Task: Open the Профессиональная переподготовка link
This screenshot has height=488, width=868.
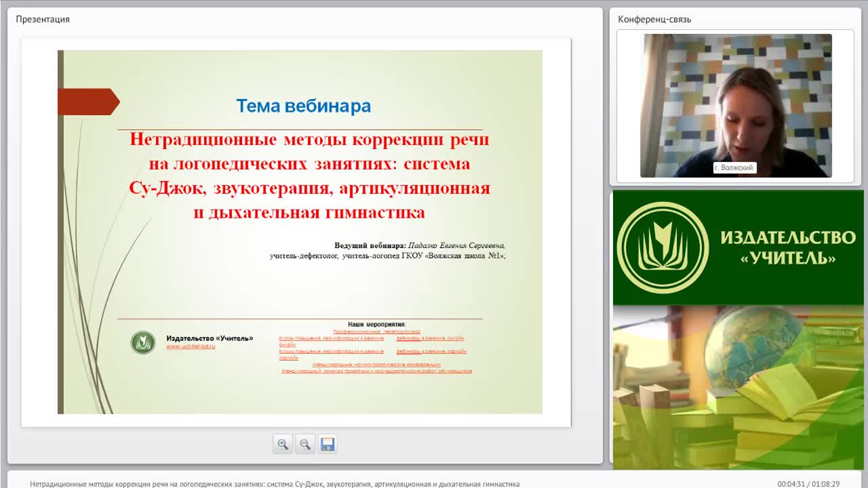Action: click(376, 331)
